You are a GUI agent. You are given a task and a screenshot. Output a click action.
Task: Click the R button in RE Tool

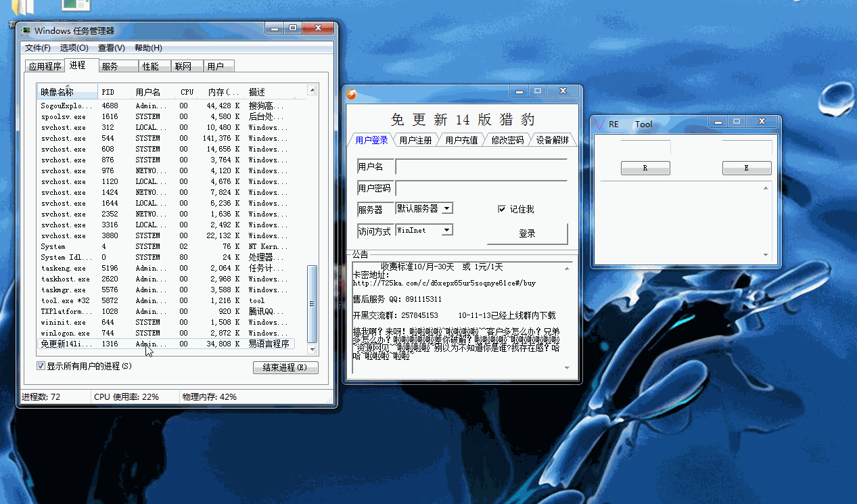(x=645, y=168)
